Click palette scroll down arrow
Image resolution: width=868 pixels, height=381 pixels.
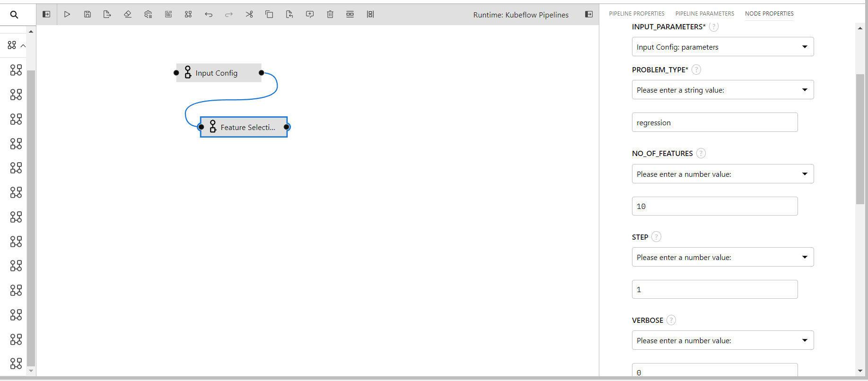click(x=31, y=371)
